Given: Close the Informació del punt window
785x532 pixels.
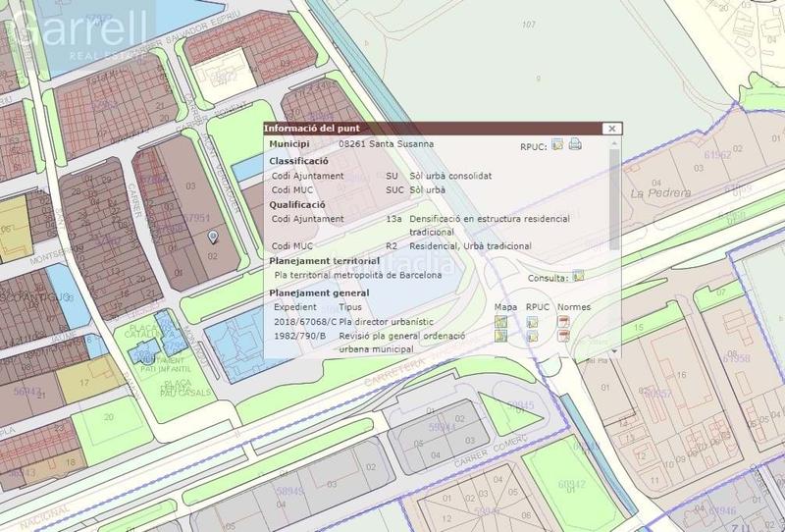Looking at the screenshot, I should tap(611, 129).
